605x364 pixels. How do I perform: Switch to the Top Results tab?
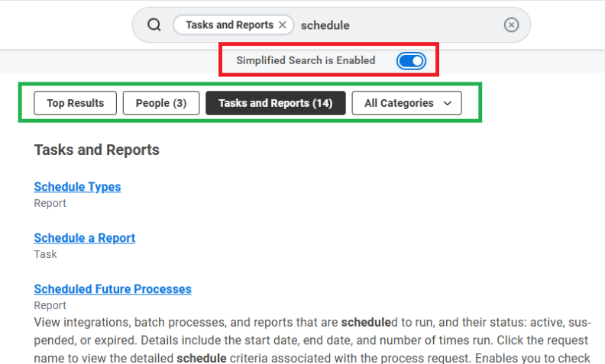pos(75,103)
